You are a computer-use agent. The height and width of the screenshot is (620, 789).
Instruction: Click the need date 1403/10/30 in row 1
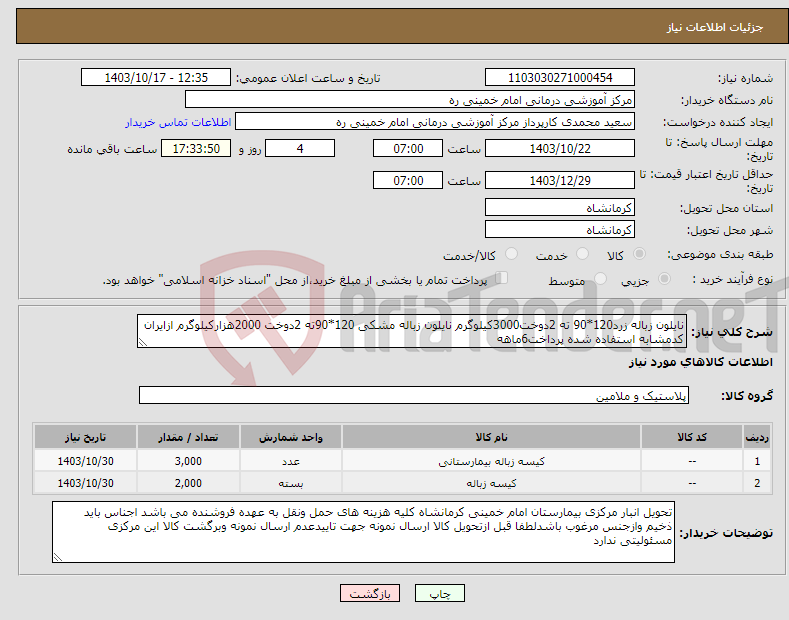coord(86,461)
